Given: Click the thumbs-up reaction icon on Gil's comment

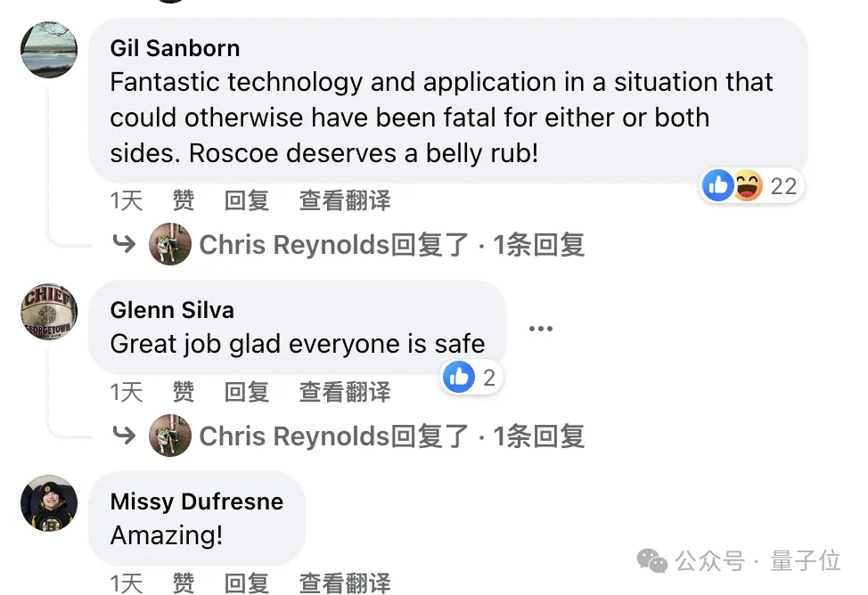Looking at the screenshot, I should pos(717,185).
